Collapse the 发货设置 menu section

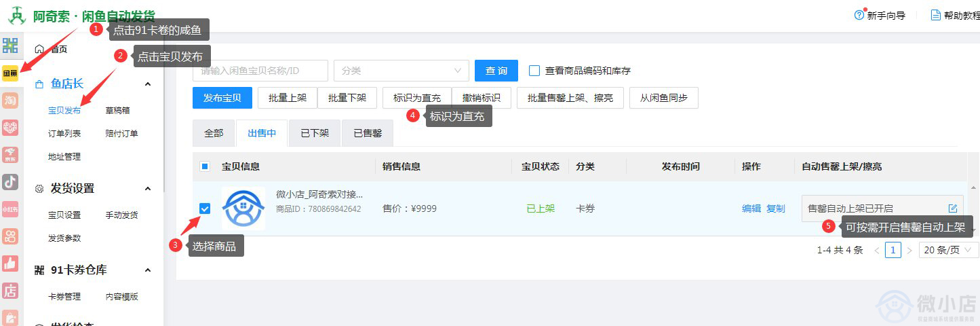pos(148,188)
